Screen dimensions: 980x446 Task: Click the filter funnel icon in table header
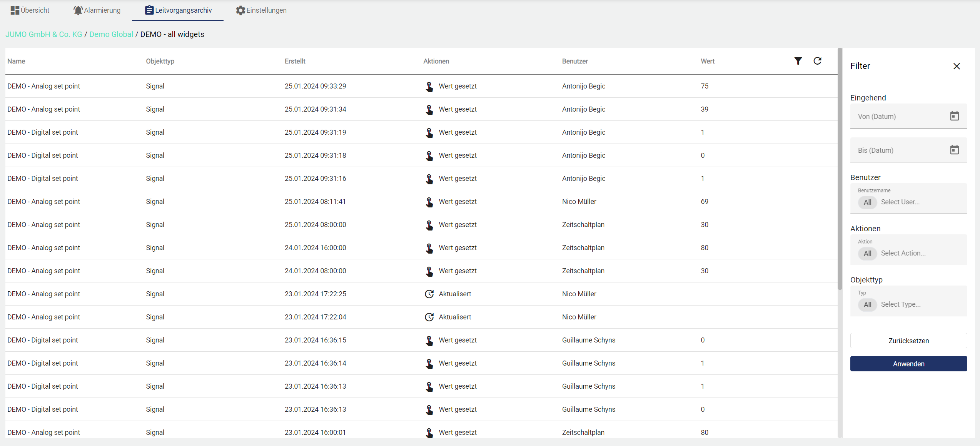798,61
